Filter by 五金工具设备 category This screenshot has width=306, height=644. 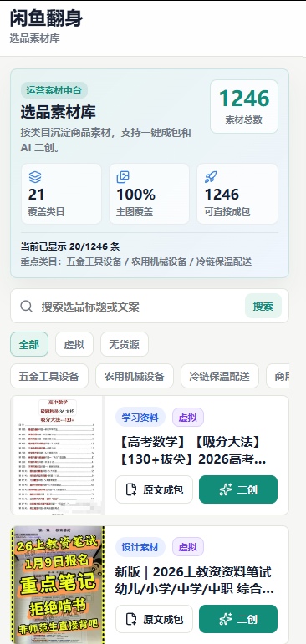[49, 376]
